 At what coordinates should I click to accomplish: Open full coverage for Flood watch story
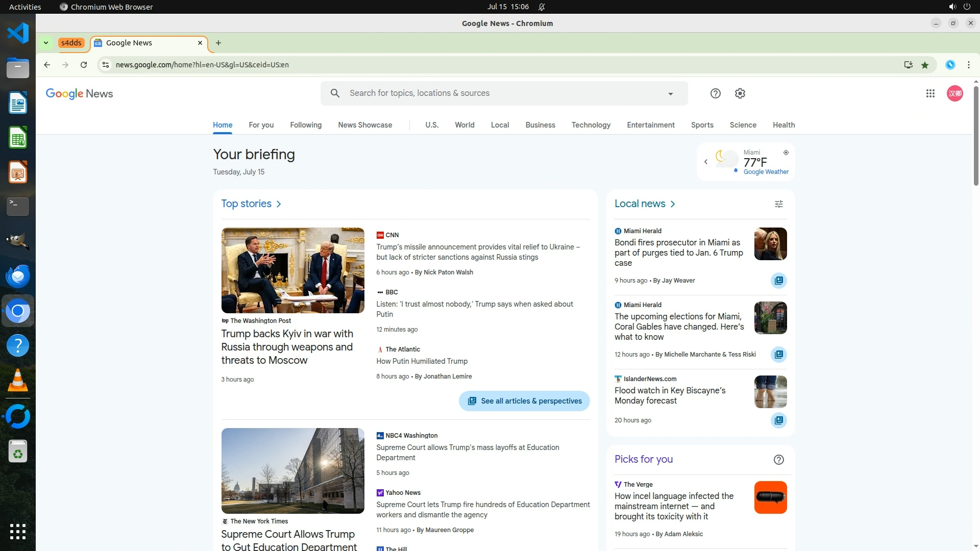point(778,420)
